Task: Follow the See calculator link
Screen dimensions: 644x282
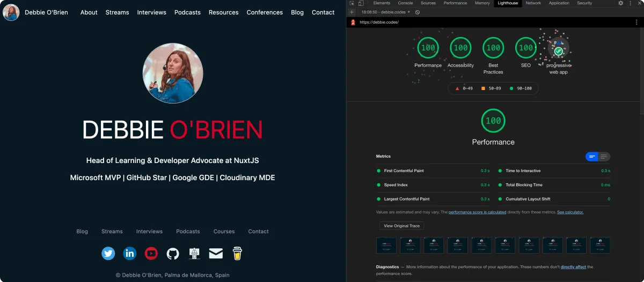Action: [570, 212]
